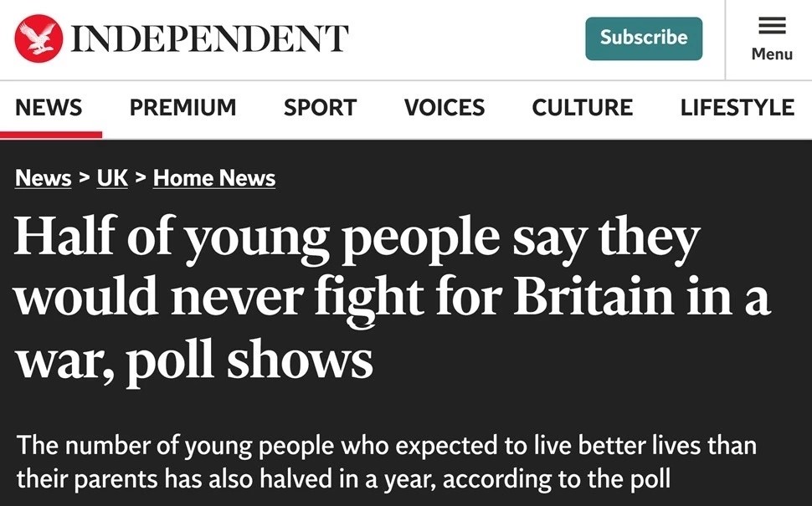The width and height of the screenshot is (812, 506).
Task: Click the INDEPENDENT wordmark
Action: [x=209, y=38]
